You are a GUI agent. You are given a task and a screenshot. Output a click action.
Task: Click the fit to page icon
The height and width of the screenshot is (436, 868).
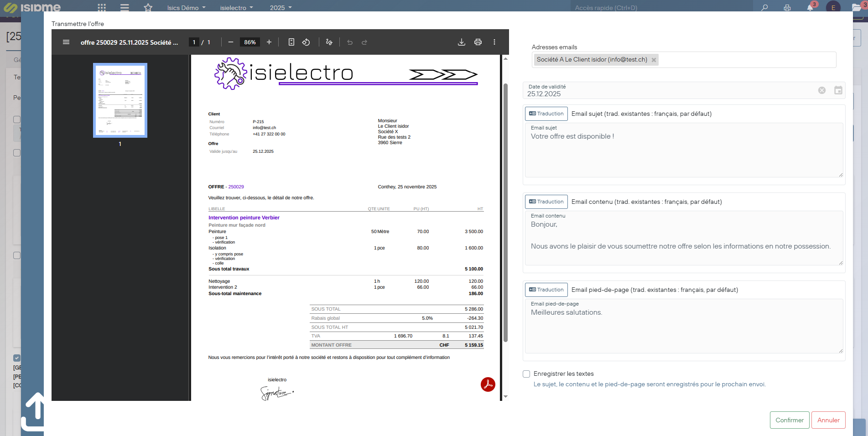click(x=291, y=42)
